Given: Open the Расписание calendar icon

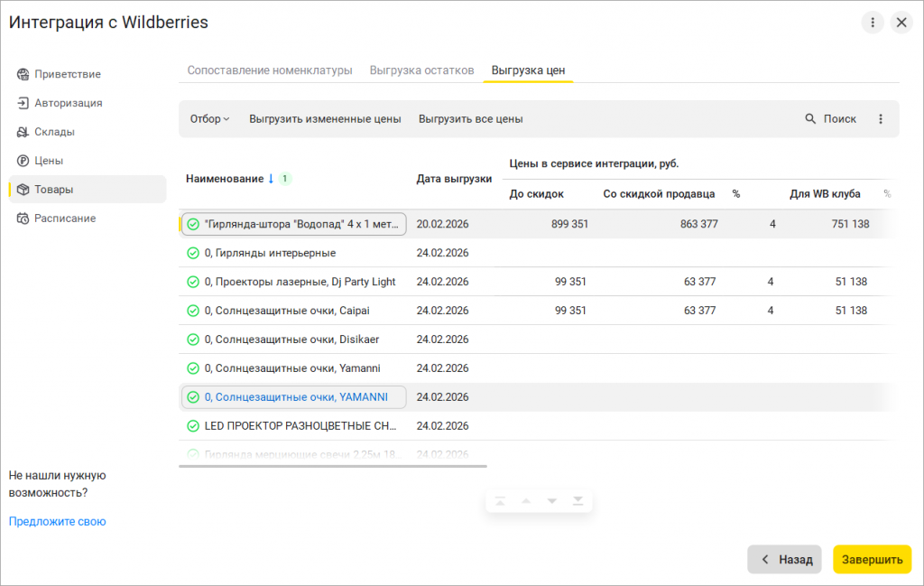Looking at the screenshot, I should pyautogui.click(x=23, y=219).
